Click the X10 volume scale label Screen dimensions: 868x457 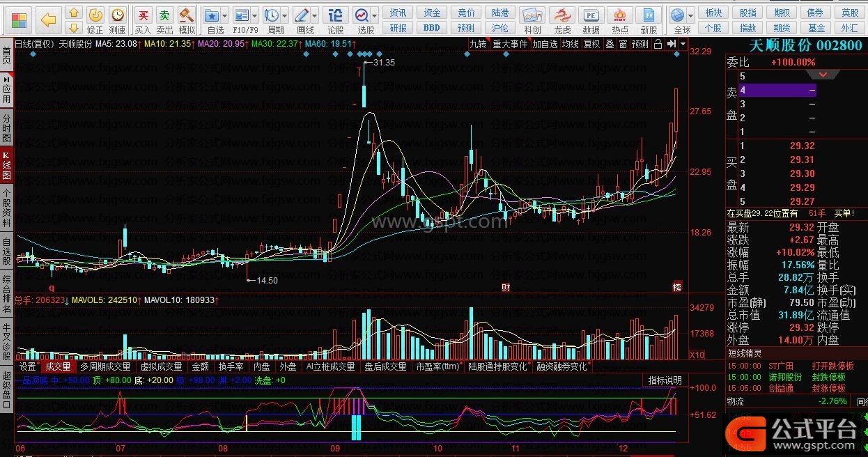point(696,355)
